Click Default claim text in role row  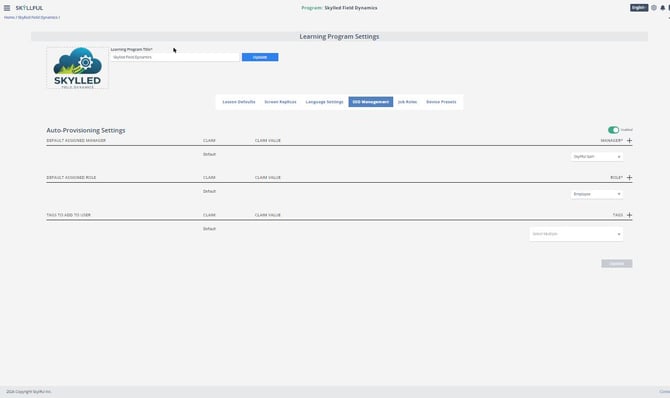pyautogui.click(x=209, y=191)
